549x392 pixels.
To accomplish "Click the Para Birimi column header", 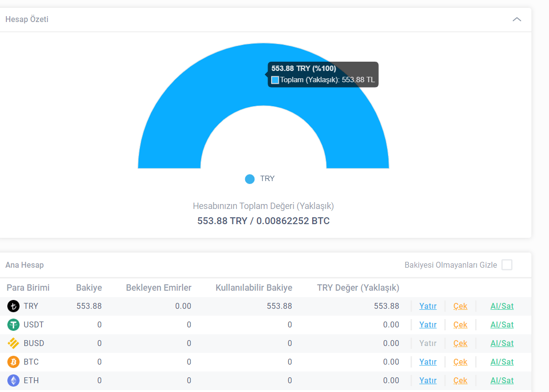I will (x=28, y=288).
